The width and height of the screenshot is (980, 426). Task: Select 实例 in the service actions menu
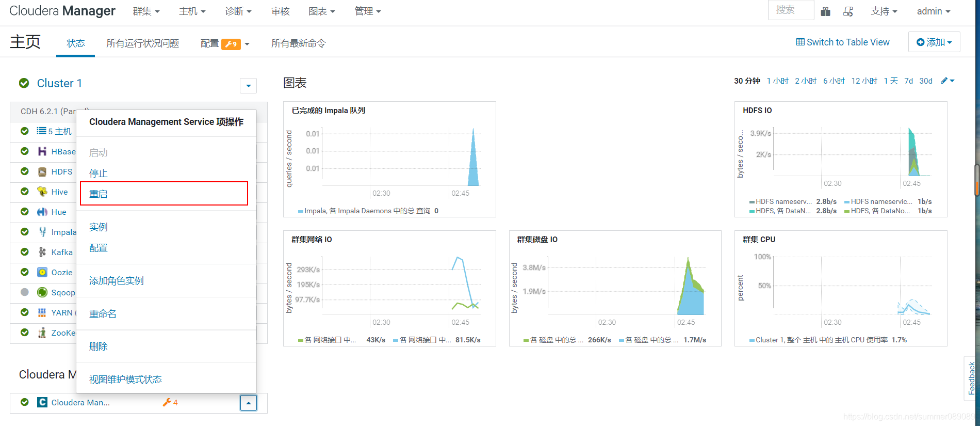coord(99,227)
